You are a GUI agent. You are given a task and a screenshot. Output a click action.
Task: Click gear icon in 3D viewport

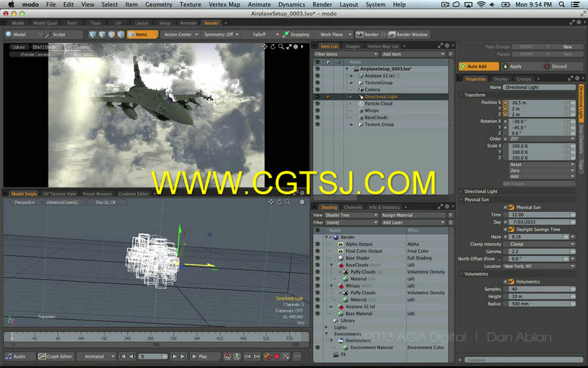click(302, 202)
